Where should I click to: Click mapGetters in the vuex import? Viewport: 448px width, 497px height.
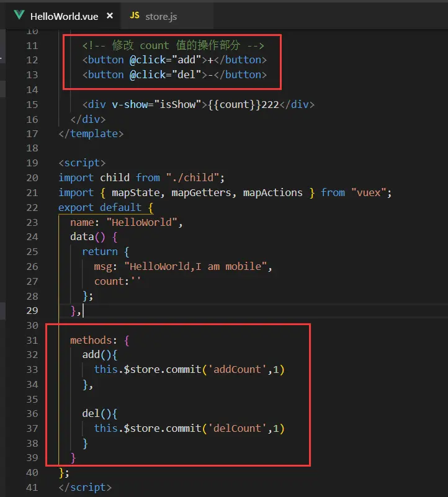(x=201, y=193)
